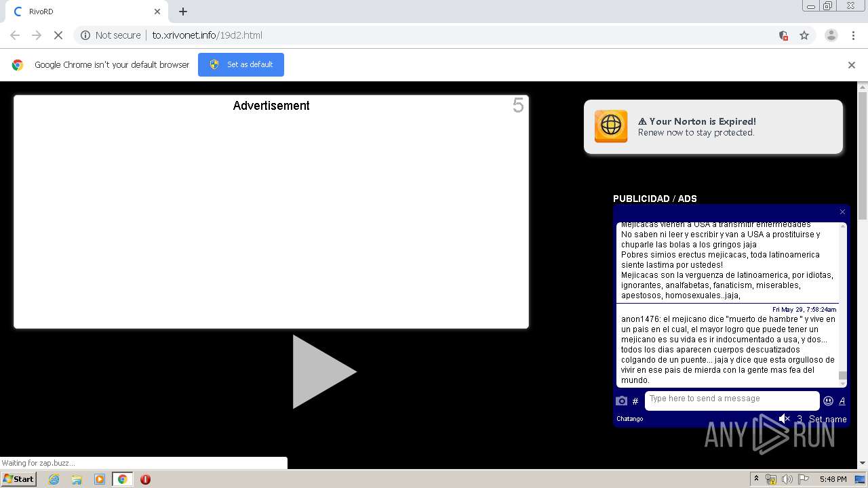
Task: Bookmark this page with the star icon
Action: click(x=804, y=35)
